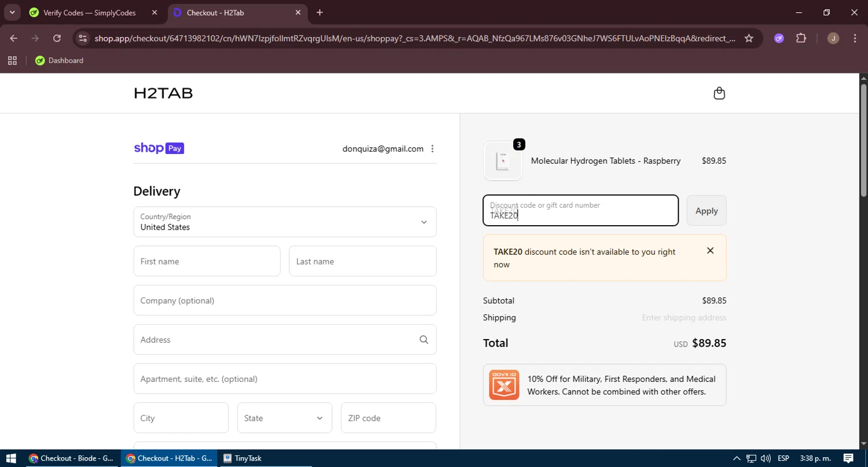Click the Last name field
The width and height of the screenshot is (868, 467).
[x=362, y=261]
